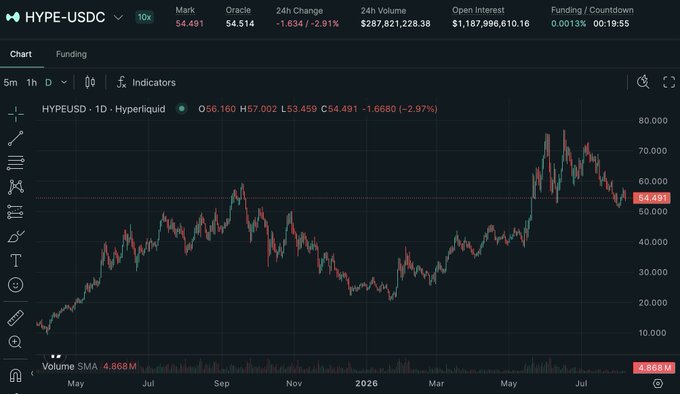Click the close value C54.491 in legend
Image resolution: width=680 pixels, height=394 pixels.
click(x=339, y=109)
